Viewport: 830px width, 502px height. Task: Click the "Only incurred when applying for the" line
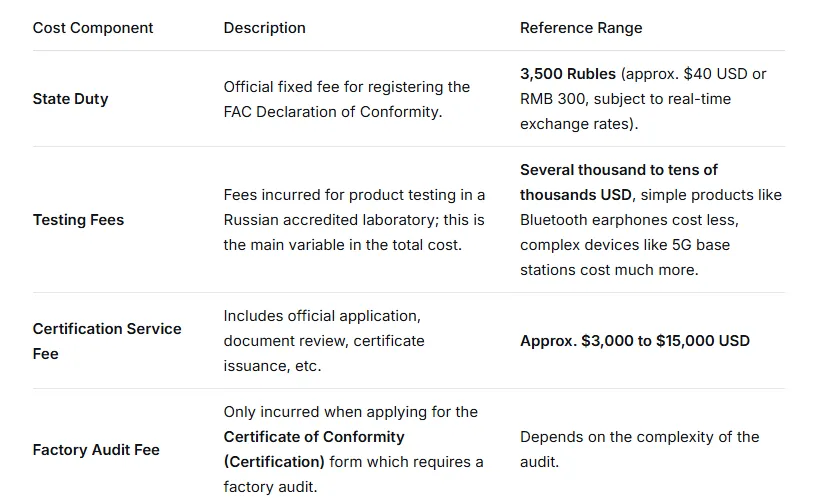(x=351, y=412)
